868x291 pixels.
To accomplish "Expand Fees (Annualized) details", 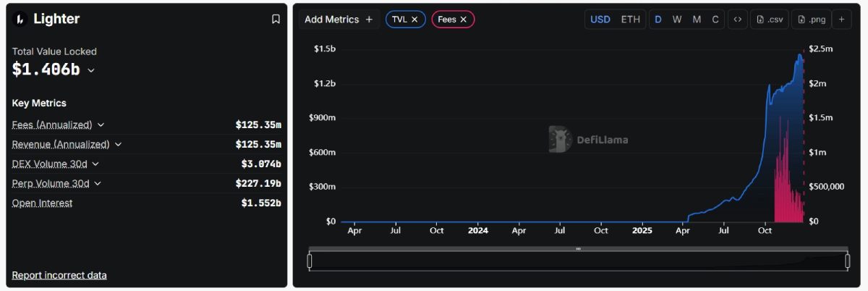I will [x=101, y=125].
